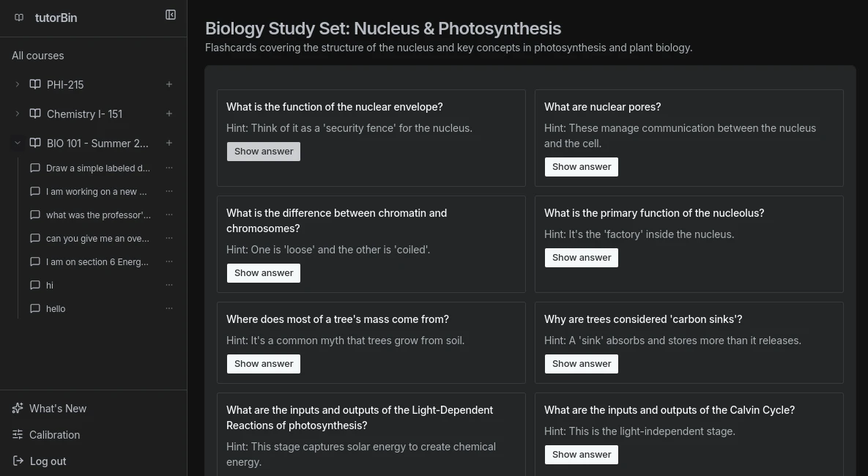This screenshot has width=868, height=476.
Task: Click chat icon beside 'I am working on a new'
Action: [x=35, y=192]
